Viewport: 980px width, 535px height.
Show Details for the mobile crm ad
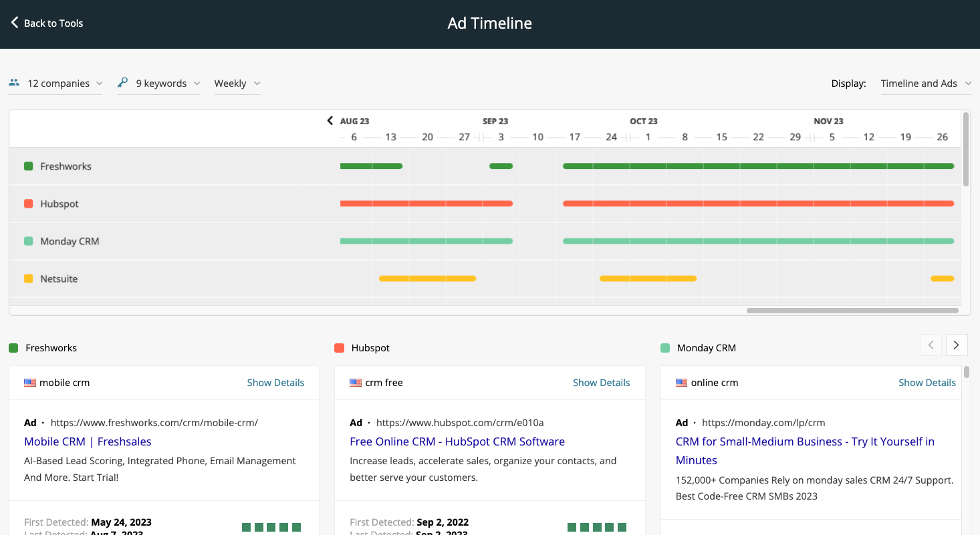275,383
